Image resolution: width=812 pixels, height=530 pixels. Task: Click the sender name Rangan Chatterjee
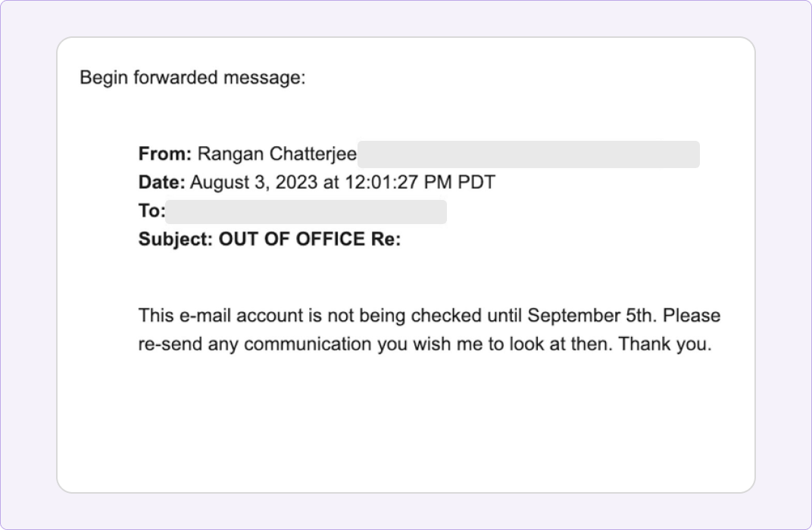277,154
